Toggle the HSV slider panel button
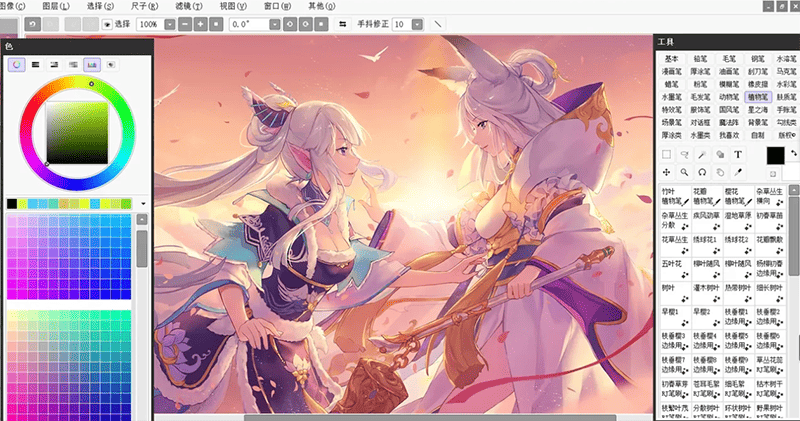Viewport: 800px width, 421px height. [x=55, y=65]
